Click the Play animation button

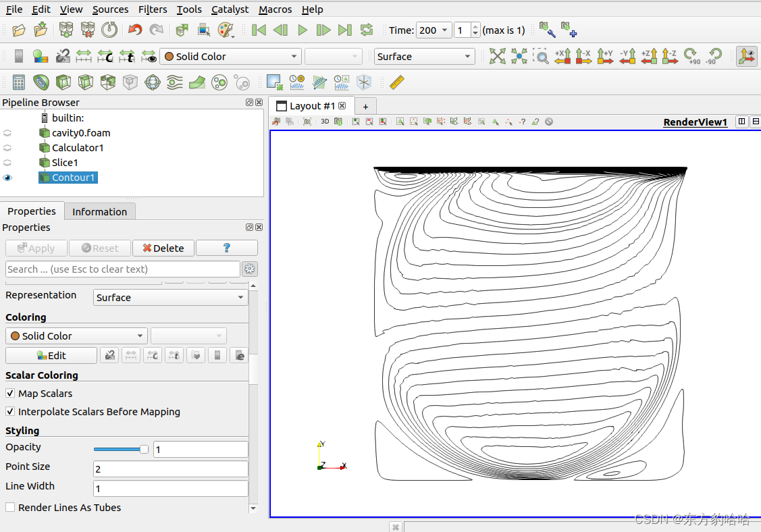tap(302, 30)
